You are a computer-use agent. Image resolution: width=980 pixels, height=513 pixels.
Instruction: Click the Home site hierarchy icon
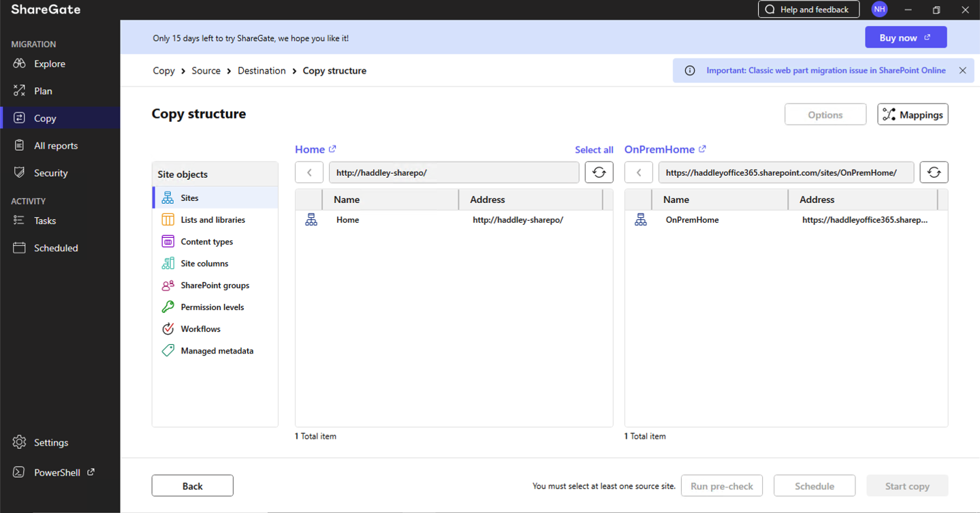(311, 219)
